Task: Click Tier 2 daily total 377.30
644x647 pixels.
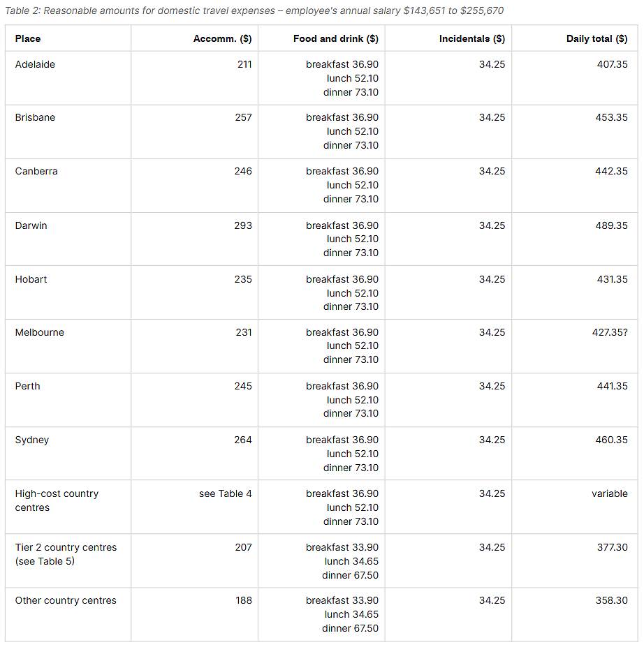Action: (x=612, y=548)
